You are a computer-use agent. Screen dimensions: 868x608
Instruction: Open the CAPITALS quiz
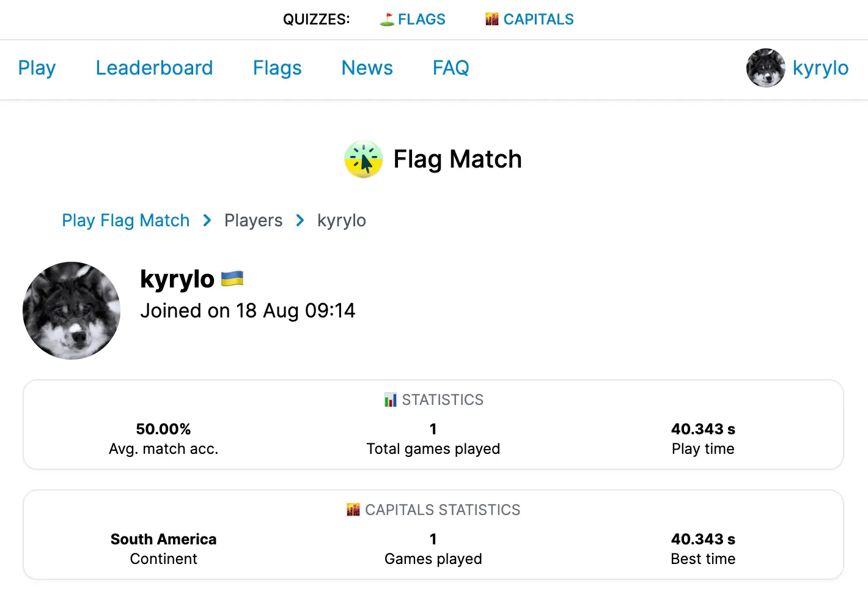point(539,19)
